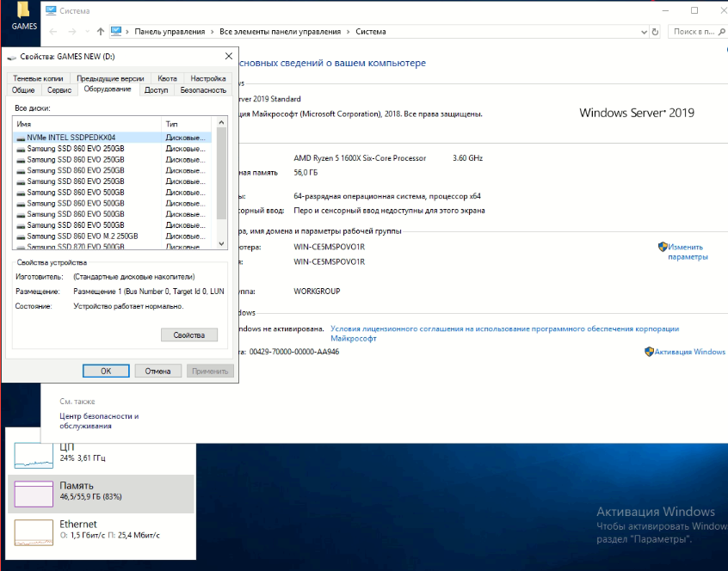Expand the address bar history dropdown

(644, 32)
